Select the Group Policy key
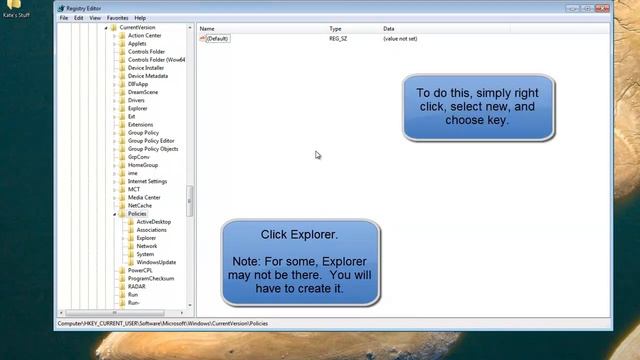 143,133
